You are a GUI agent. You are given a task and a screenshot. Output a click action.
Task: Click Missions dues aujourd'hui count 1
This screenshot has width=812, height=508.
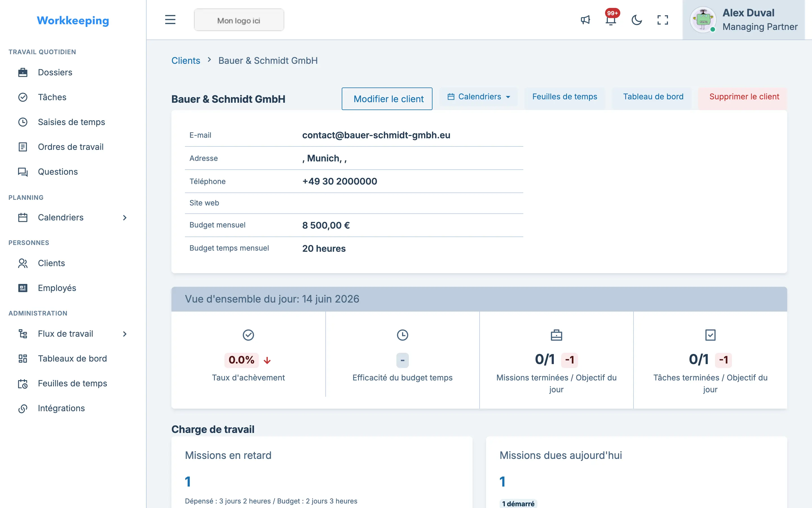(502, 481)
